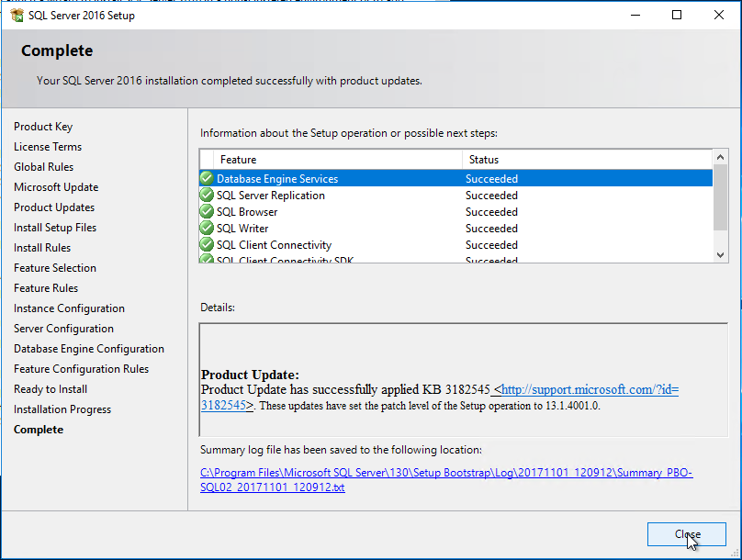742x560 pixels.
Task: Click the Product Update heading in Details
Action: tap(251, 375)
